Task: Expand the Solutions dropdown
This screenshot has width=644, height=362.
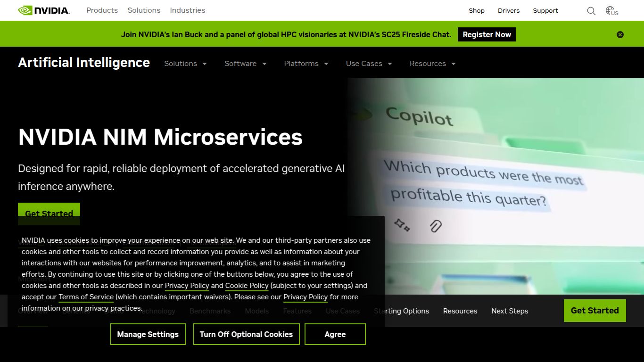Action: point(185,63)
